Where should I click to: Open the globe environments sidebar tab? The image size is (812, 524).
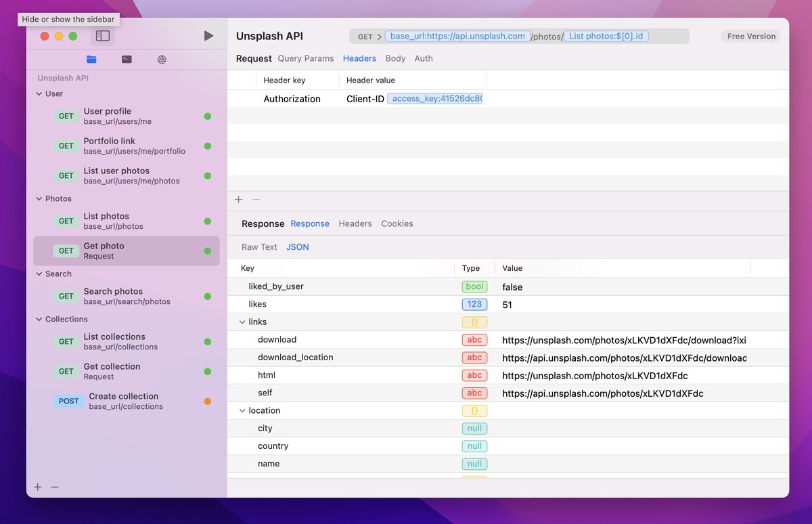(162, 59)
